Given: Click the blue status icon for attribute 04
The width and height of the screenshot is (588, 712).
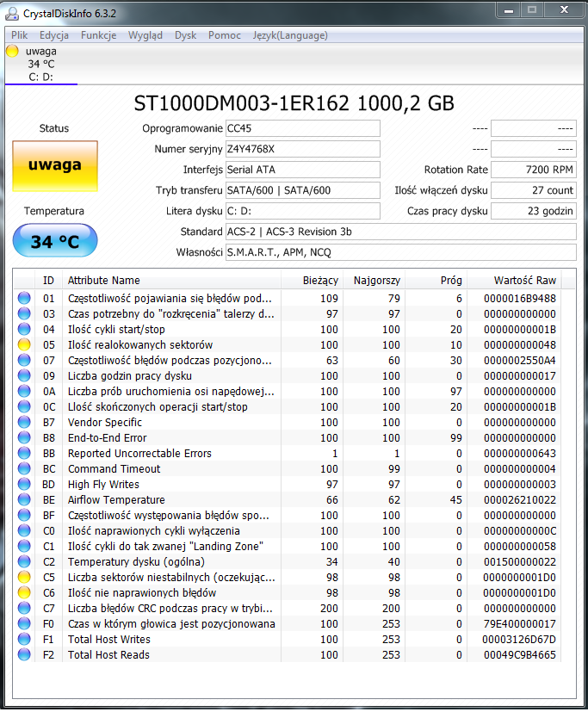Looking at the screenshot, I should (x=24, y=329).
